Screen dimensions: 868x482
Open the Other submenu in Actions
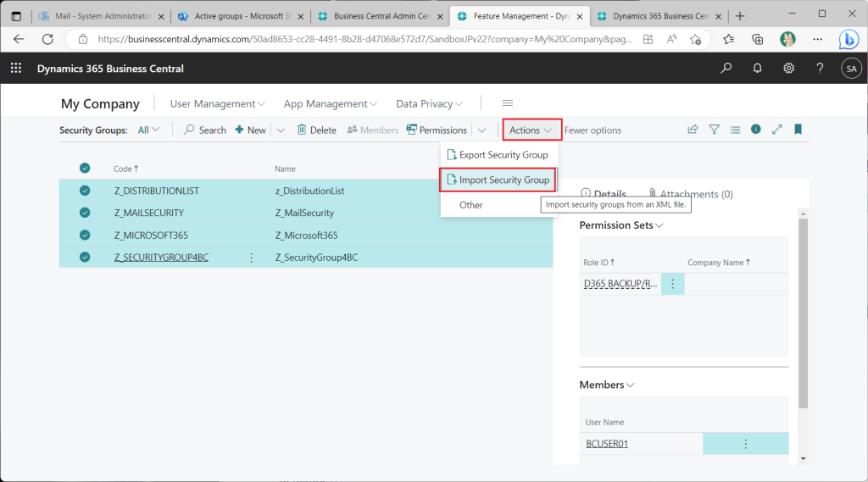tap(471, 205)
